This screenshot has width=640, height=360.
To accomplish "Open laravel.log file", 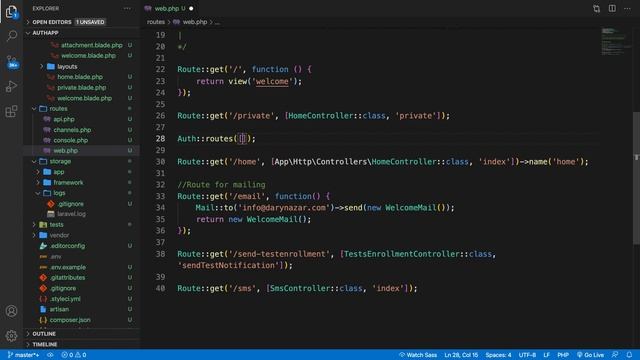I will click(x=71, y=213).
